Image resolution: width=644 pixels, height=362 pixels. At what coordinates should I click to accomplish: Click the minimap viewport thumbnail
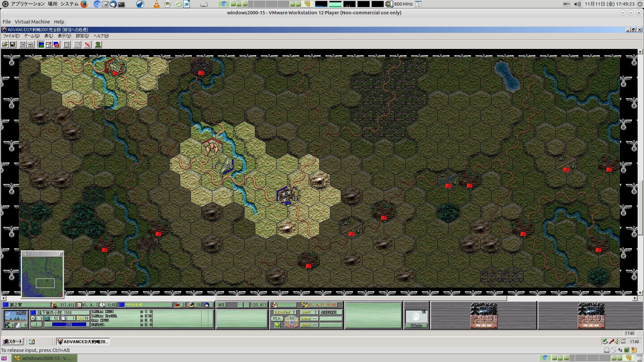pyautogui.click(x=45, y=283)
